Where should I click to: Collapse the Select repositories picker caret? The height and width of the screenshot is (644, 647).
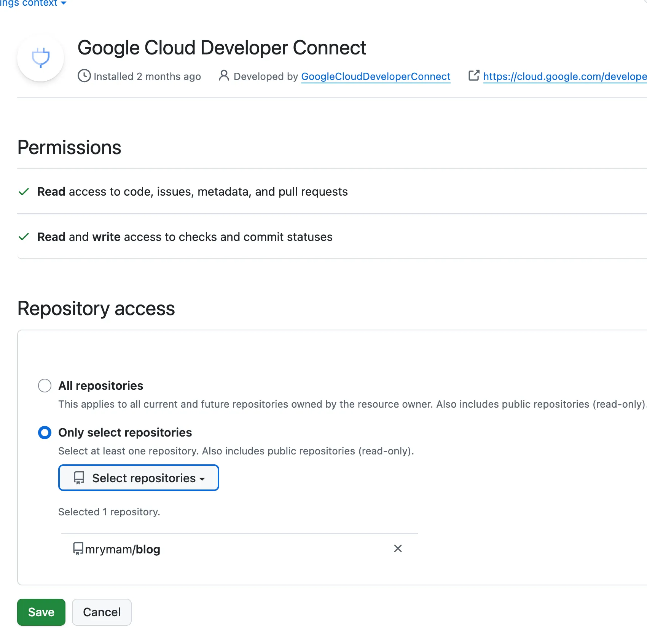point(202,479)
